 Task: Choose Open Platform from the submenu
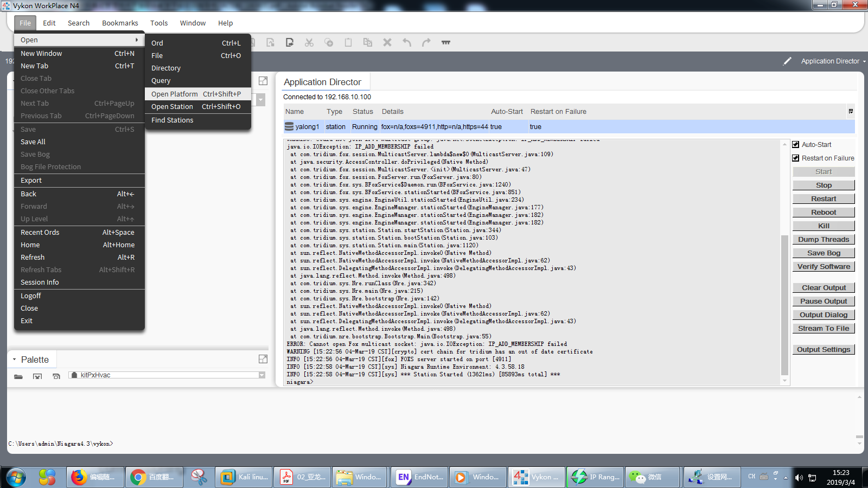click(198, 94)
